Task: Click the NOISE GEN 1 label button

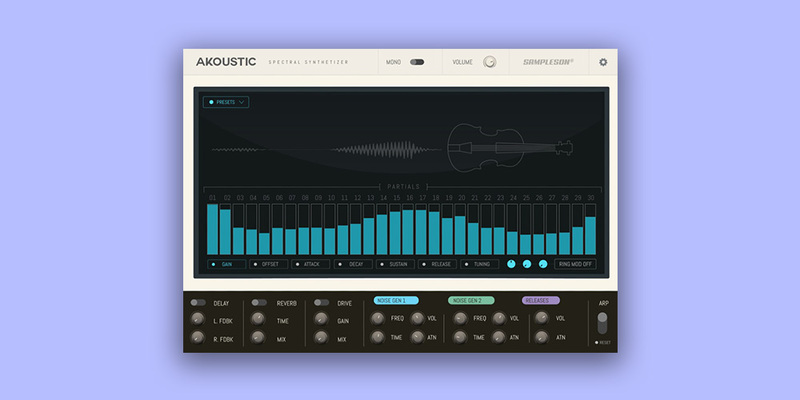Action: (x=396, y=301)
